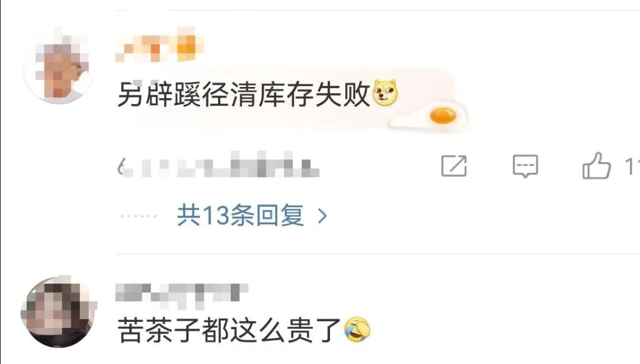Image resolution: width=640 pixels, height=364 pixels.
Task: Tap the word 库存 in first comment
Action: [x=272, y=94]
